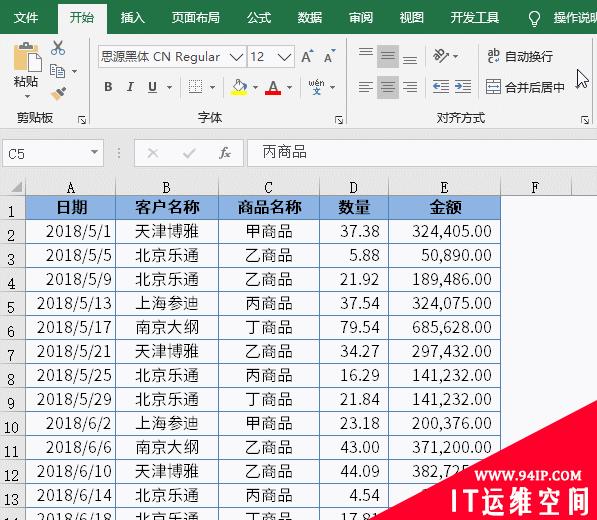Open fill color dropdown arrow
This screenshot has height=520, width=597.
pos(255,87)
